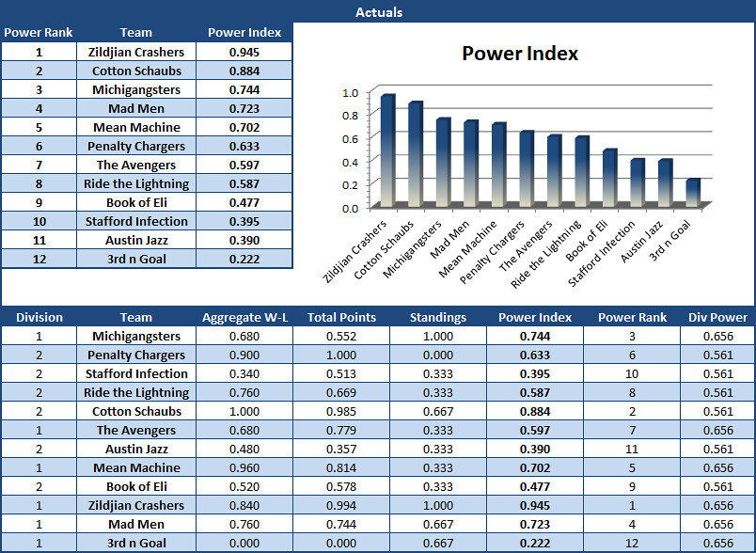Select Div Power 0.656 in Michigangsters row
The height and width of the screenshot is (553, 756).
[717, 336]
